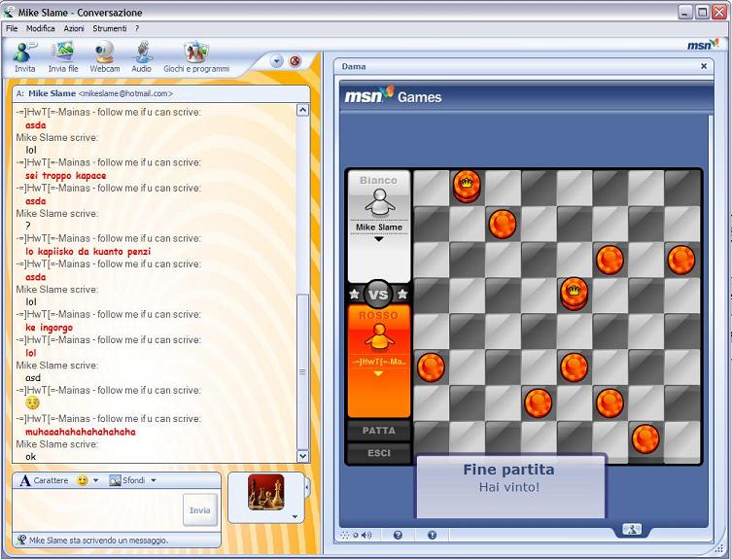
Task: Click the chat scrollbar down arrow
Action: click(x=302, y=456)
